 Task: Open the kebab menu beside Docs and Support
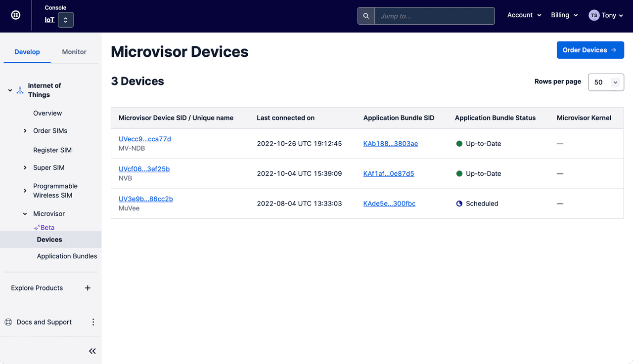93,322
